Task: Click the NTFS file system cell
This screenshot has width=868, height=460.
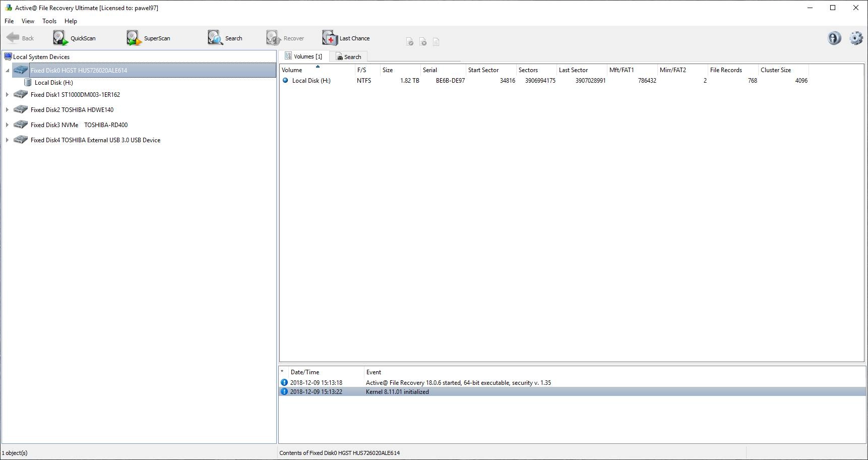Action: [x=364, y=81]
